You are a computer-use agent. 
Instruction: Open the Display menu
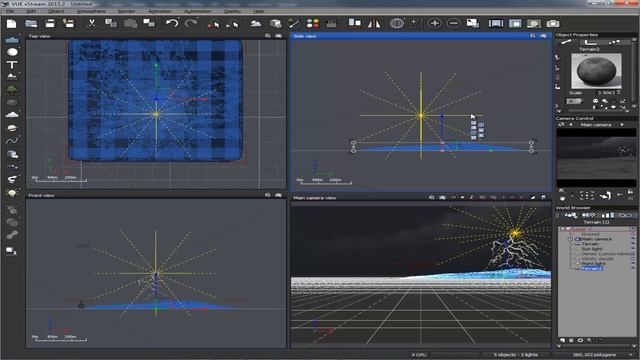click(232, 11)
